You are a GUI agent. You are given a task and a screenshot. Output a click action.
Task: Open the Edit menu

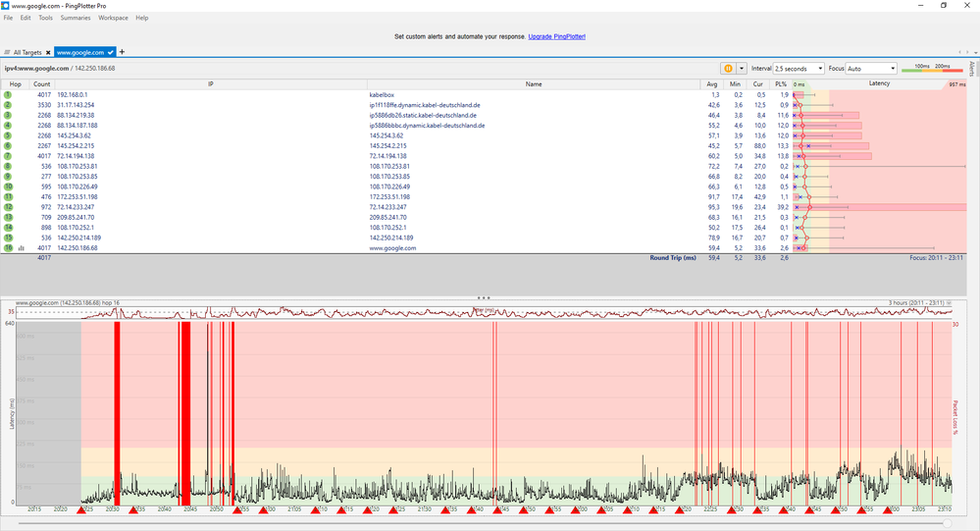[26, 18]
